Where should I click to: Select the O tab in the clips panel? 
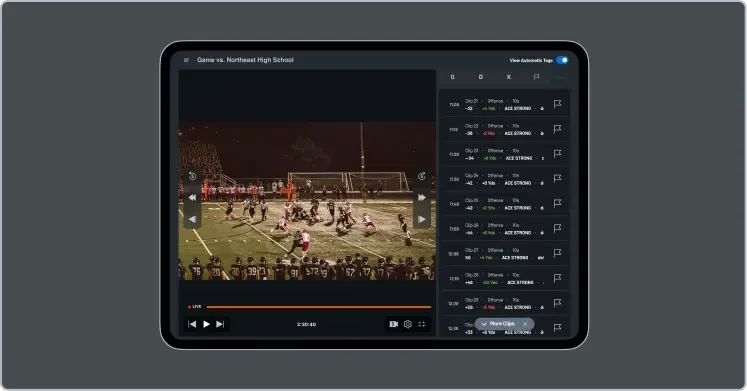pos(453,77)
